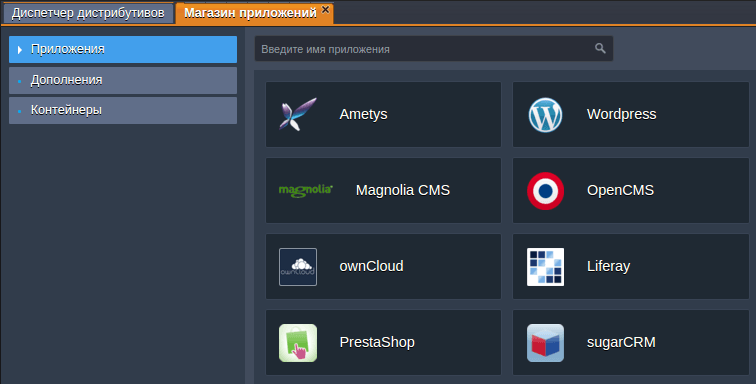Viewport: 756px width, 384px height.
Task: Close the Магазин приложений tab
Action: coord(325,9)
